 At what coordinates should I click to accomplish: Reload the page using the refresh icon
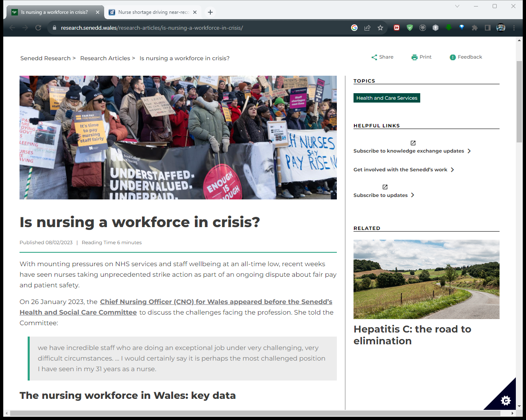click(38, 28)
